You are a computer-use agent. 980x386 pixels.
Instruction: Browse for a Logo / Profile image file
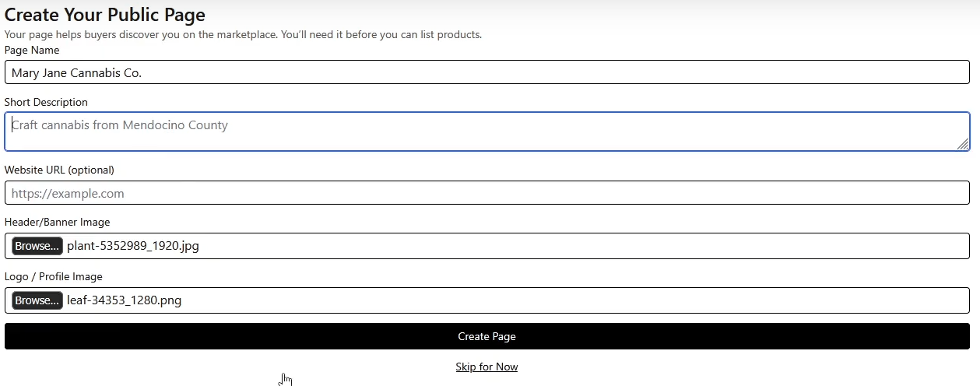[37, 300]
